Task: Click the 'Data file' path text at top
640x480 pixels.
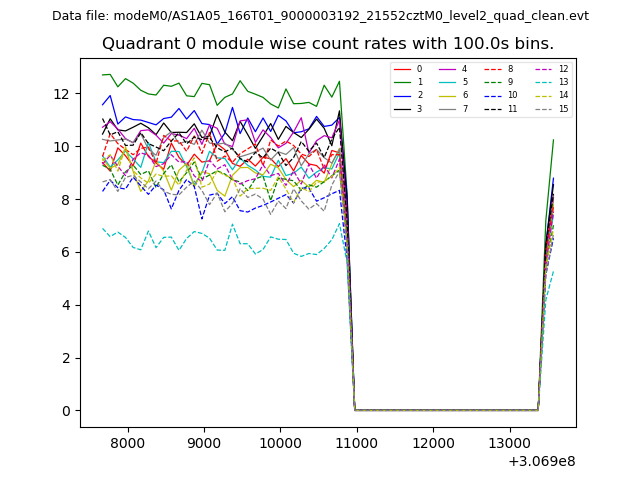Action: [320, 16]
